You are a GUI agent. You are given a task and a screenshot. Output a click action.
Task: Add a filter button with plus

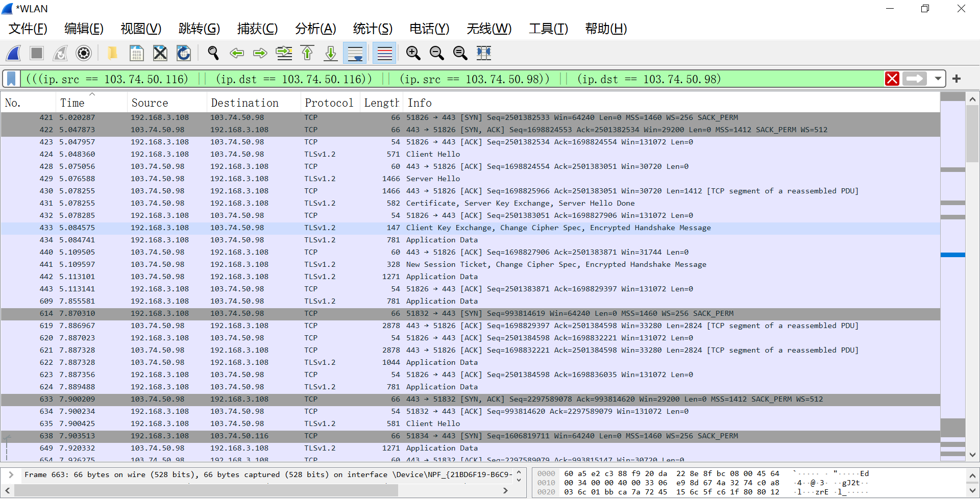tap(957, 79)
